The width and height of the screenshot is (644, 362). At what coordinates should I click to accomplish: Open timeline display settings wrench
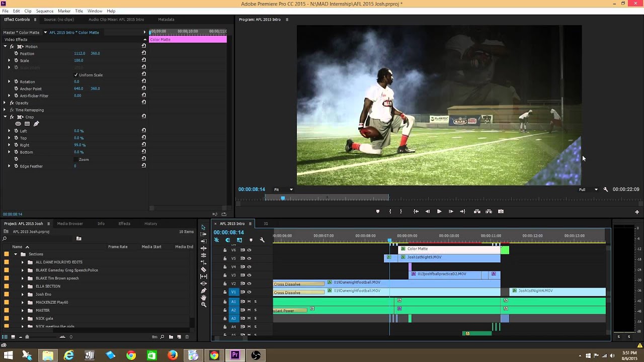click(x=262, y=240)
